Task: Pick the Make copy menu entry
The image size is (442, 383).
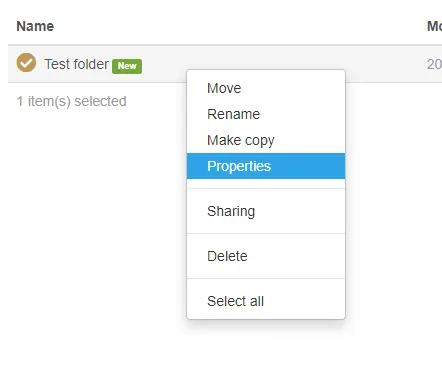Action: pyautogui.click(x=266, y=140)
